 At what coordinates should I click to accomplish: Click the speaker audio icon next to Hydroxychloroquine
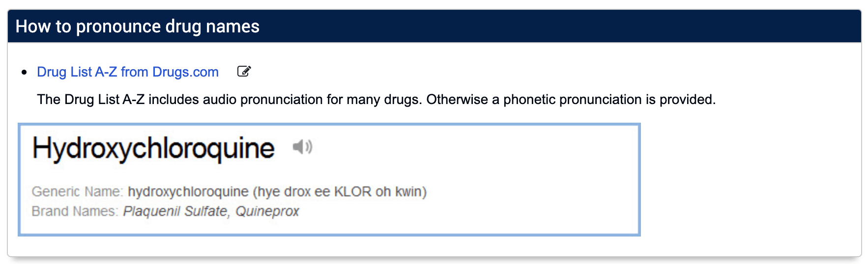302,146
